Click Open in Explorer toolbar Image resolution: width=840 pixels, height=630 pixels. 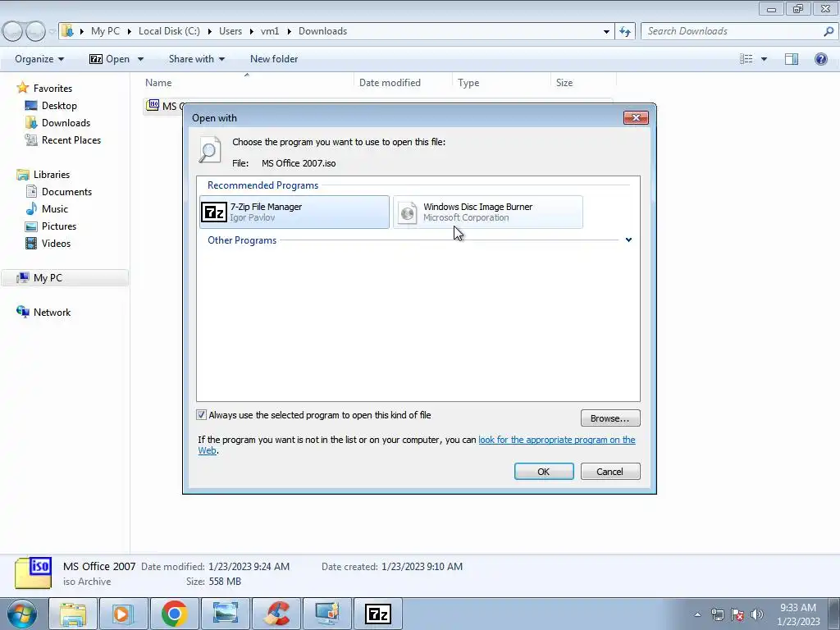point(110,59)
